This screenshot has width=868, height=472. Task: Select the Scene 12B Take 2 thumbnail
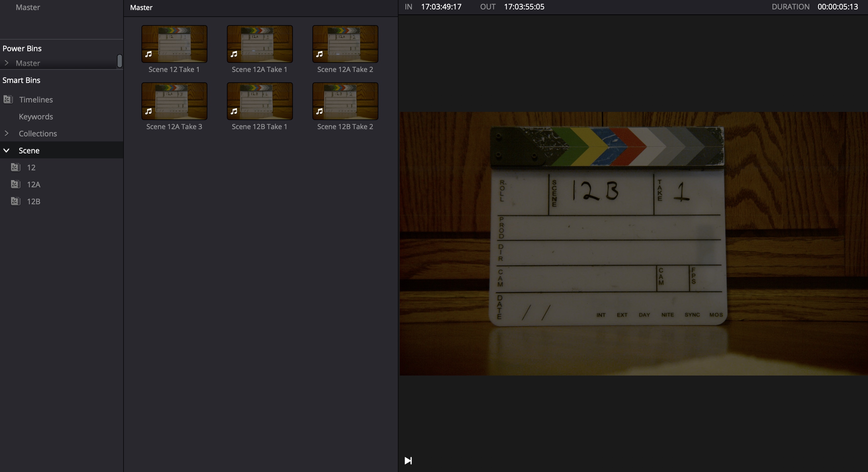click(345, 101)
